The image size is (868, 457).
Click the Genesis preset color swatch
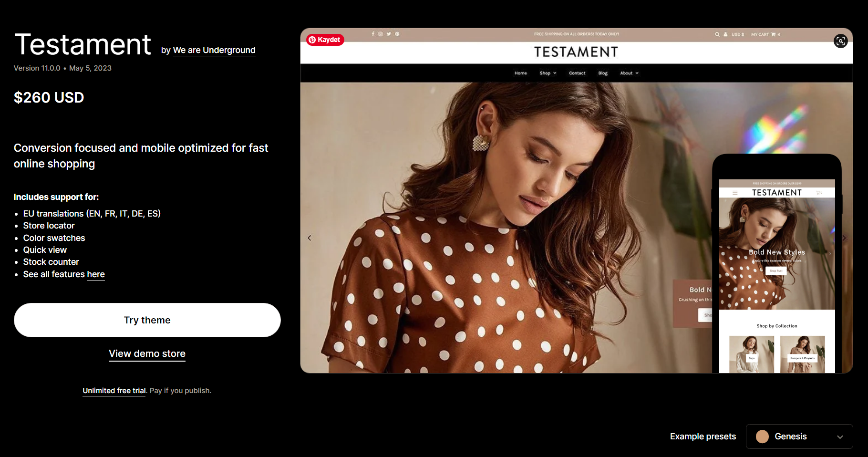[x=763, y=436]
